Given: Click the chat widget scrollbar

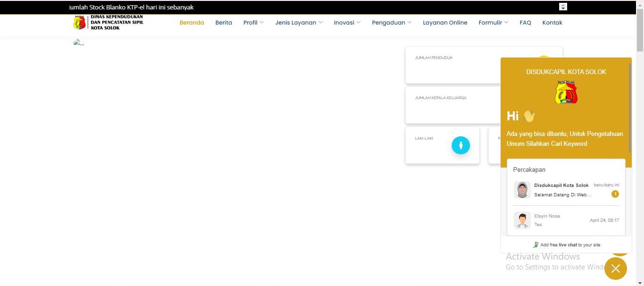Looking at the screenshot, I should [630, 109].
